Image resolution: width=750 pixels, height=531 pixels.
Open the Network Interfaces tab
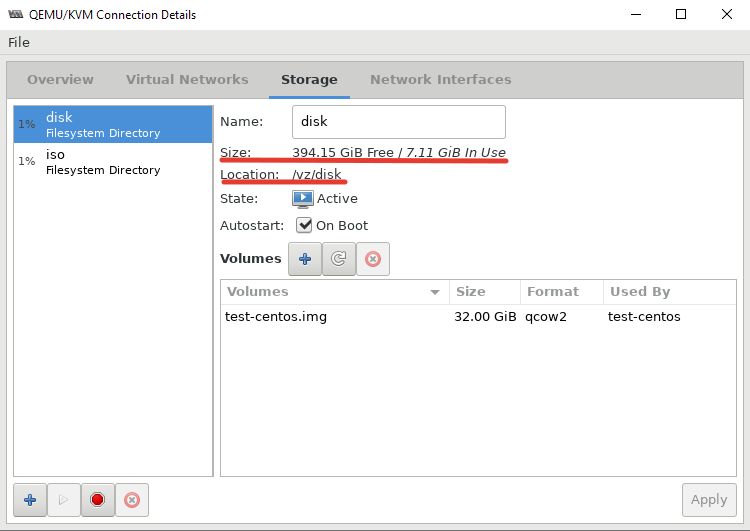441,79
